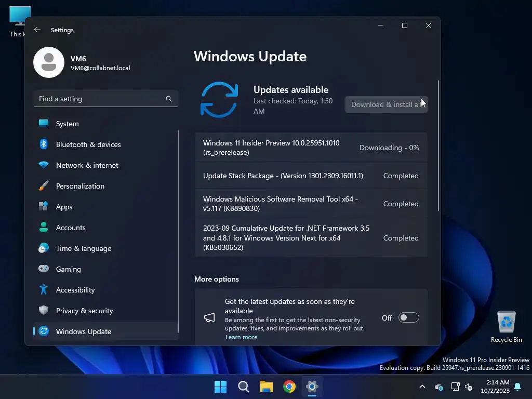Click Last checked: Today, 1:50 AM text

(x=293, y=106)
